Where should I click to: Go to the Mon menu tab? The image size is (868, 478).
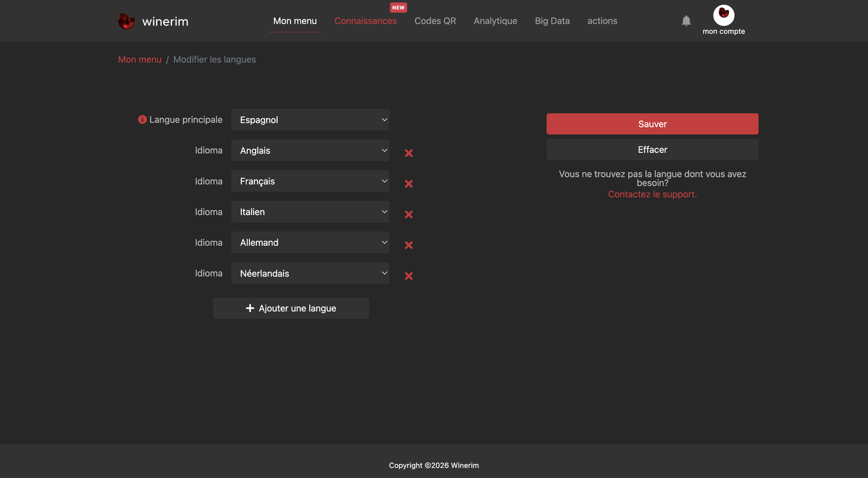tap(295, 21)
